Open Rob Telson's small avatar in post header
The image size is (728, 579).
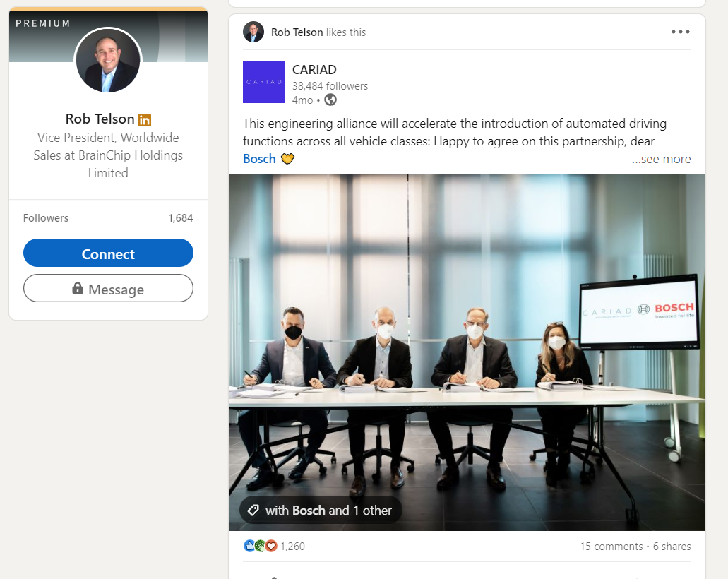pos(253,32)
